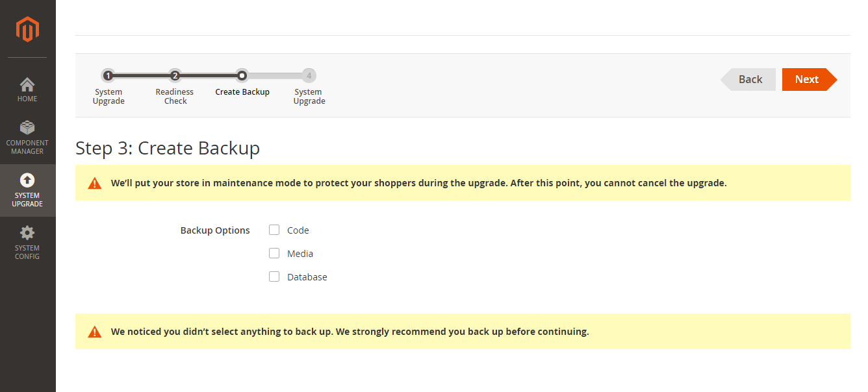Click the Magento logo icon
868x392 pixels.
click(28, 29)
